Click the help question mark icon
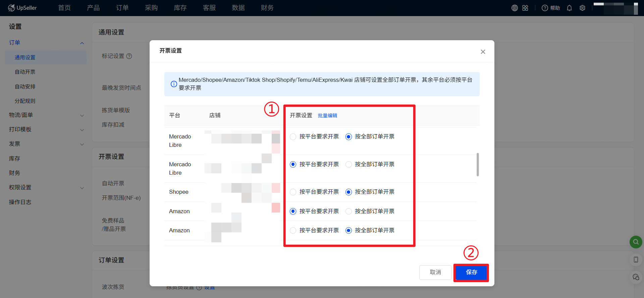This screenshot has width=644, height=298. [545, 8]
